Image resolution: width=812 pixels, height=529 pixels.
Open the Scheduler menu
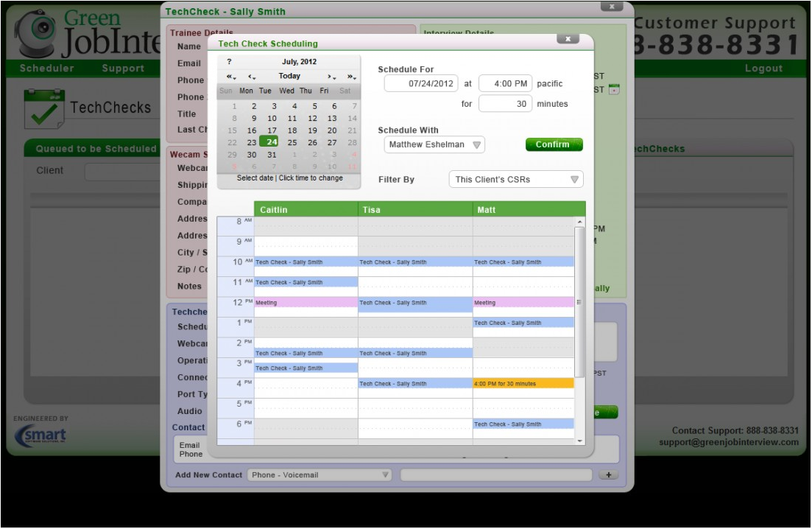(x=46, y=69)
